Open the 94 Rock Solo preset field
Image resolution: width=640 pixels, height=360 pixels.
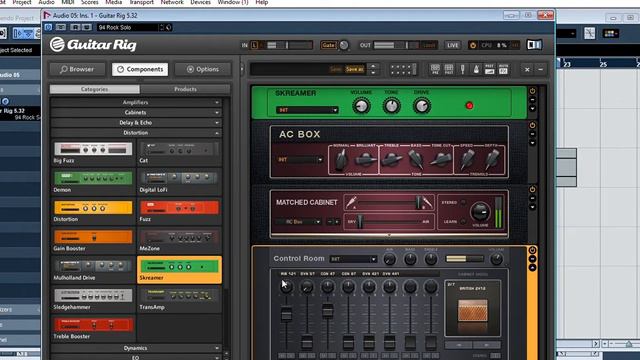(128, 27)
